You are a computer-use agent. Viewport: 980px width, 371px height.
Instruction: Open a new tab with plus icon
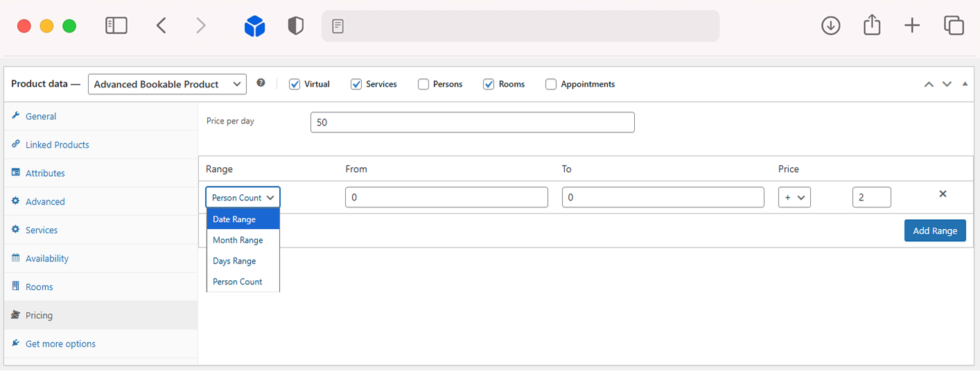pyautogui.click(x=912, y=26)
